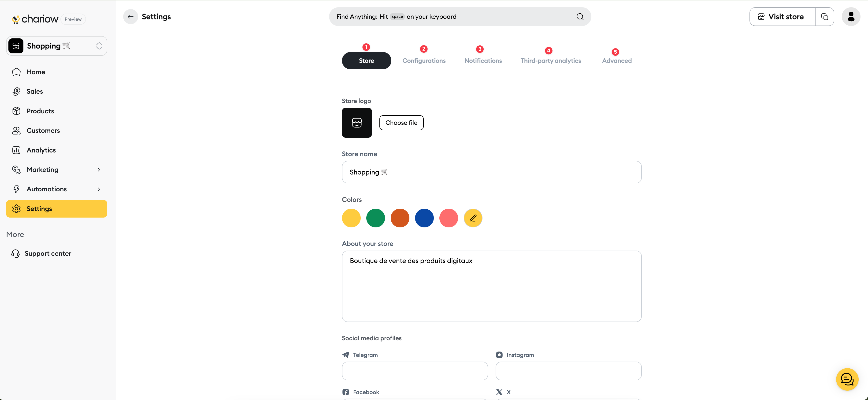Open the custom color pencil picker
868x400 pixels.
tap(473, 218)
